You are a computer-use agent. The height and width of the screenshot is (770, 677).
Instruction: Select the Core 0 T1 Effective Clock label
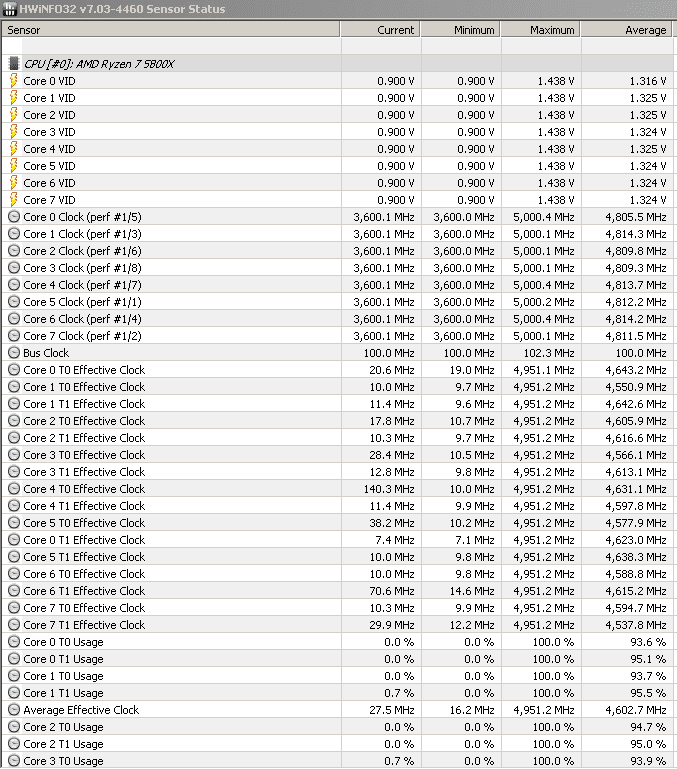pyautogui.click(x=84, y=540)
